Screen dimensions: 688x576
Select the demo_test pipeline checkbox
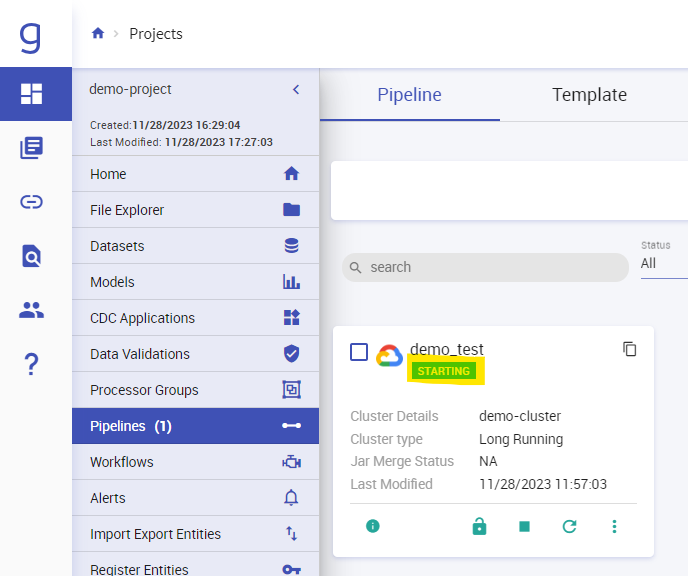(359, 352)
